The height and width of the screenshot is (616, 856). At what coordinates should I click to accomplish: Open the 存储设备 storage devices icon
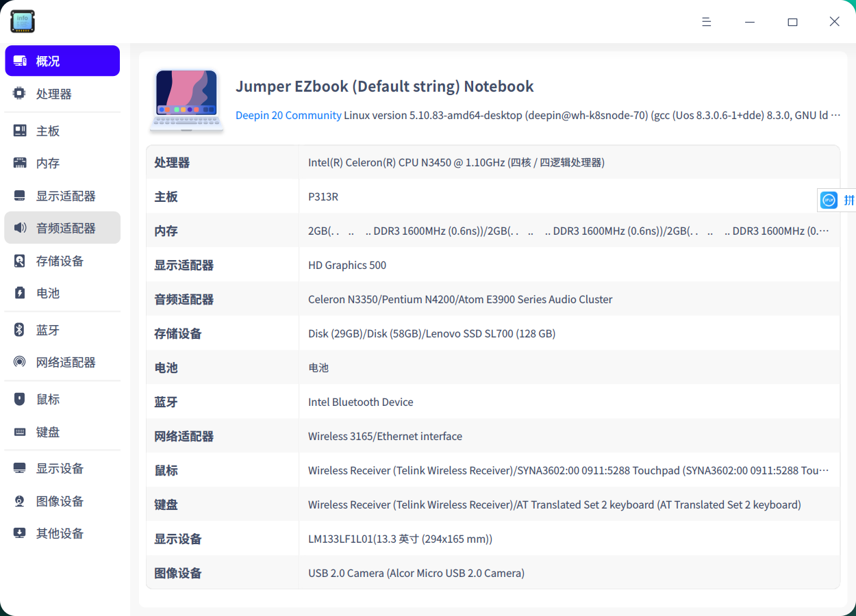(21, 261)
